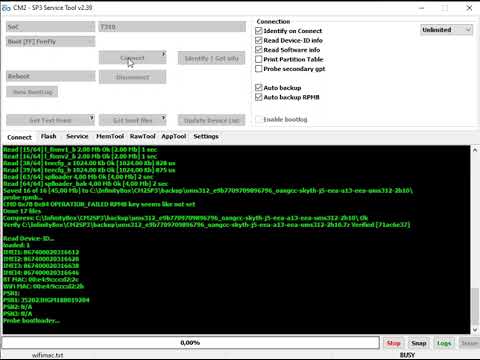Open Get boot files dropdown arrow
This screenshot has height=360, width=480.
pos(163,118)
